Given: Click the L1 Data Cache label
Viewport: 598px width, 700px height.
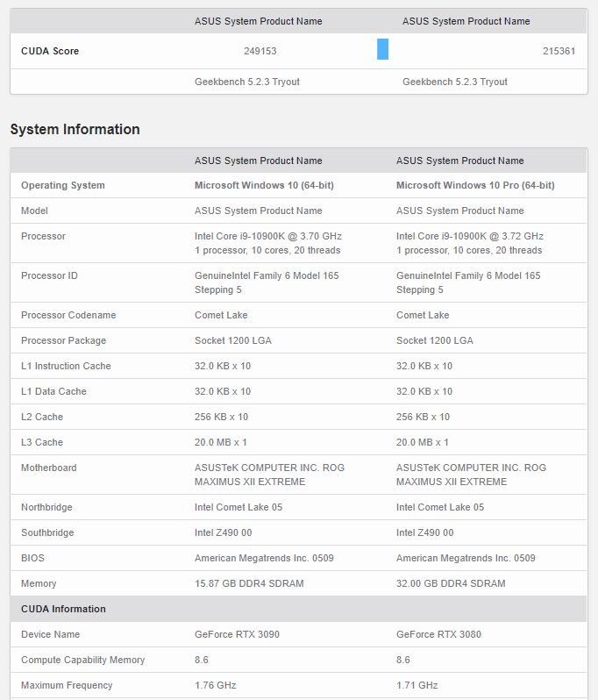Looking at the screenshot, I should [53, 391].
